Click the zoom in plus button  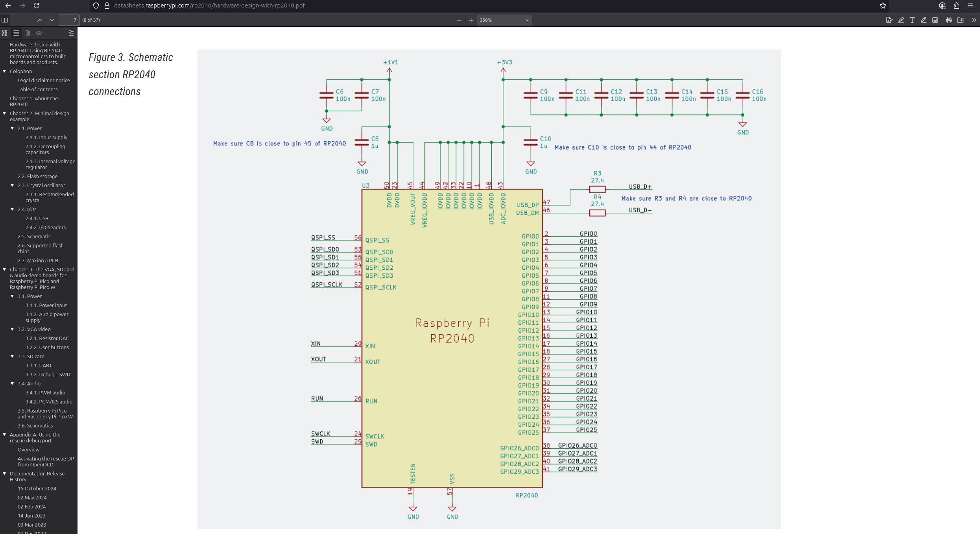pyautogui.click(x=471, y=20)
